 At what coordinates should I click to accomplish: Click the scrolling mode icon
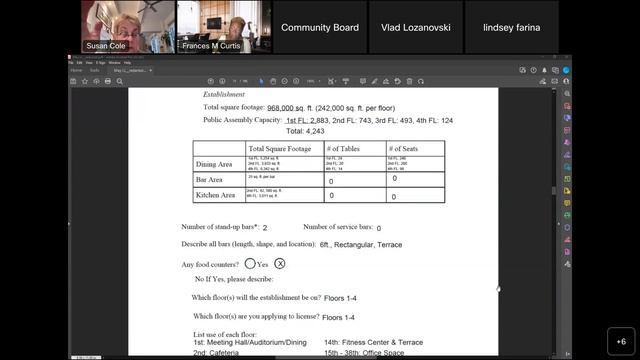pos(346,81)
